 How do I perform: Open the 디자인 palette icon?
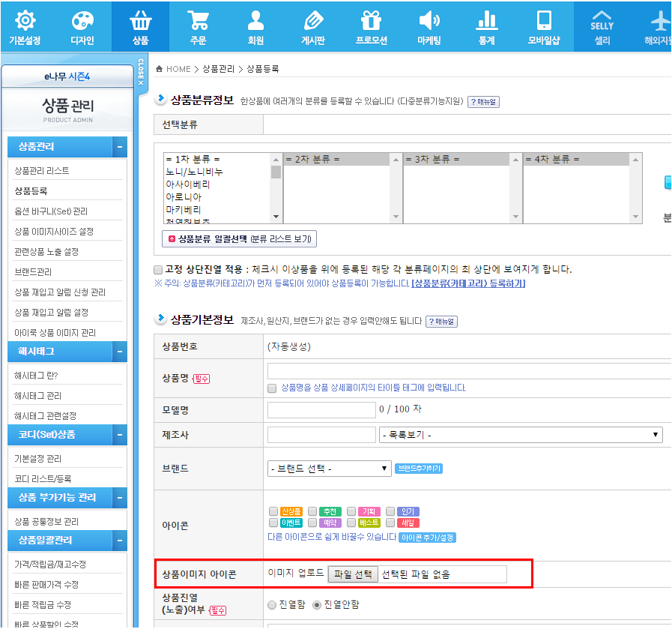pyautogui.click(x=82, y=21)
